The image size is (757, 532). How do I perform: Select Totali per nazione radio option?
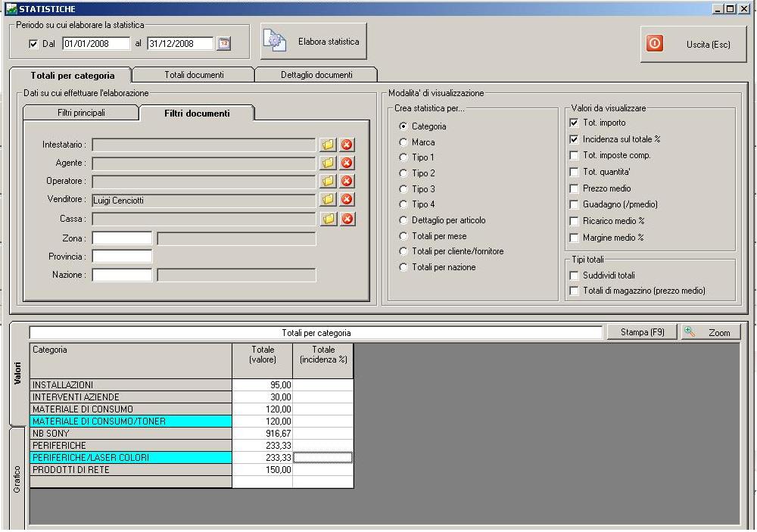403,267
